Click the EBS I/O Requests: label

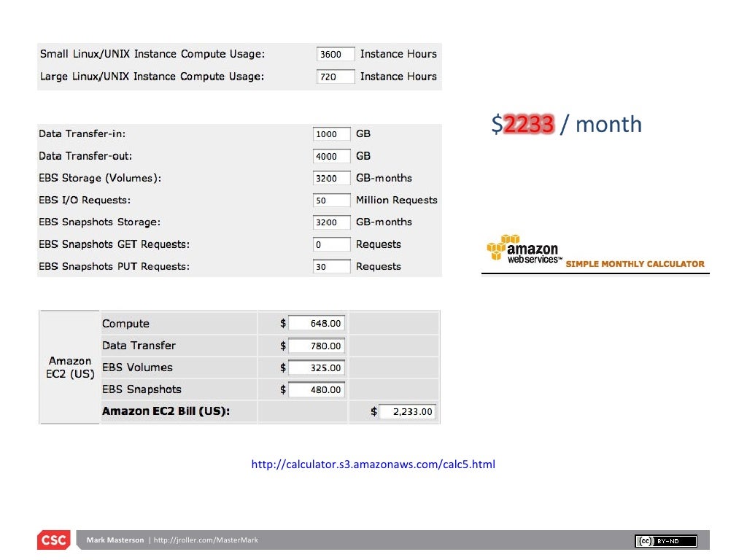[x=85, y=201]
